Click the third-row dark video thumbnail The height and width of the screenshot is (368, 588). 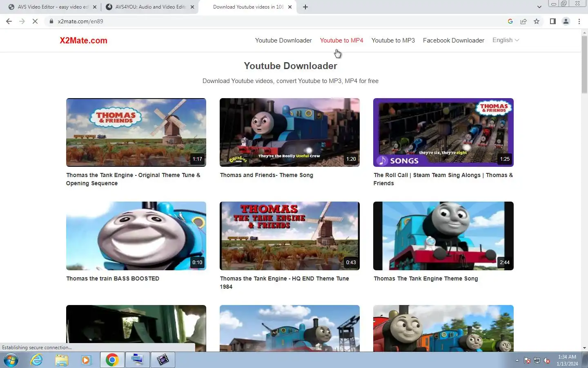(x=136, y=328)
